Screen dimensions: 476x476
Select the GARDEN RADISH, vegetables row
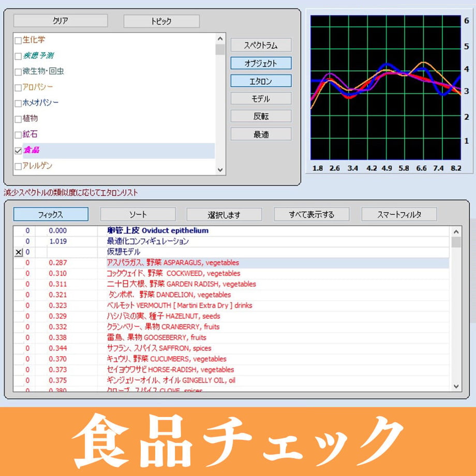pos(231,284)
